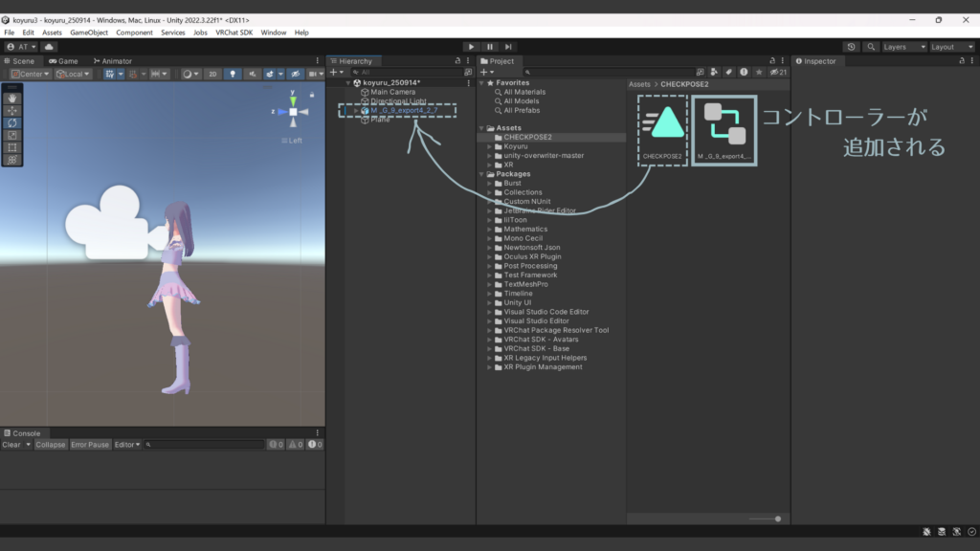This screenshot has width=980, height=551.
Task: Open the VRChat SDK menu
Action: (233, 33)
